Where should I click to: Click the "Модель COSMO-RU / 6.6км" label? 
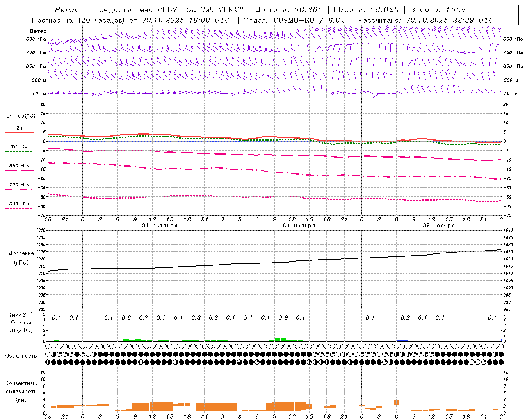(x=296, y=20)
